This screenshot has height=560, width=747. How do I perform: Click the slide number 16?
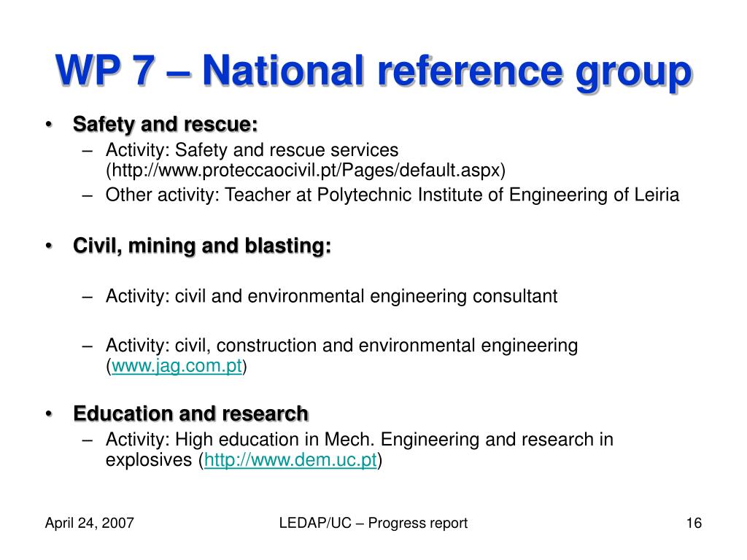pos(694,523)
